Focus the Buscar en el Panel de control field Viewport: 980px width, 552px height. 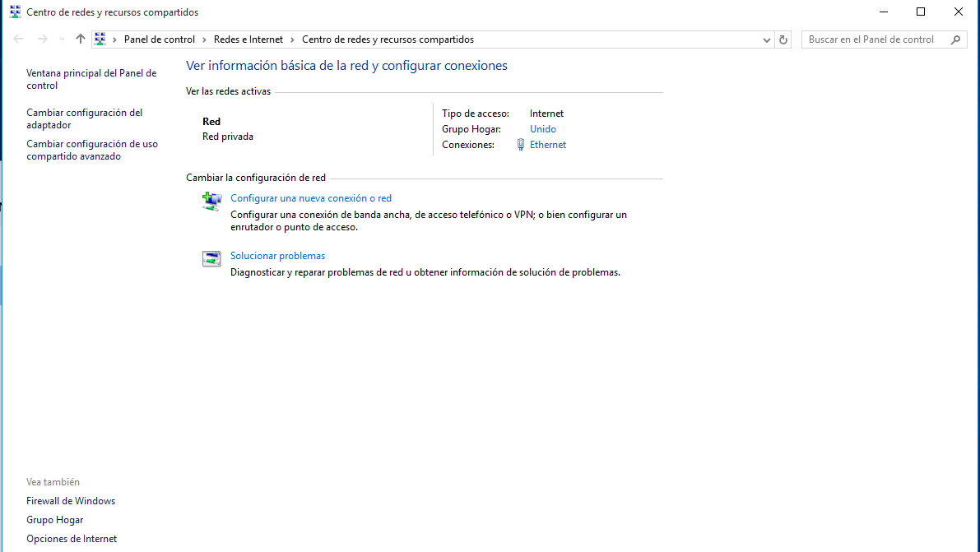(x=872, y=39)
